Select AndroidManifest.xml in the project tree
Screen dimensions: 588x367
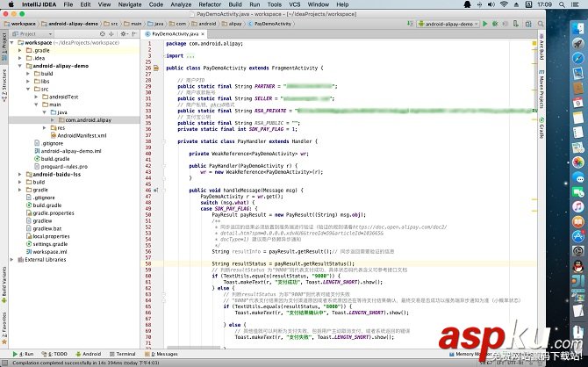[81, 135]
